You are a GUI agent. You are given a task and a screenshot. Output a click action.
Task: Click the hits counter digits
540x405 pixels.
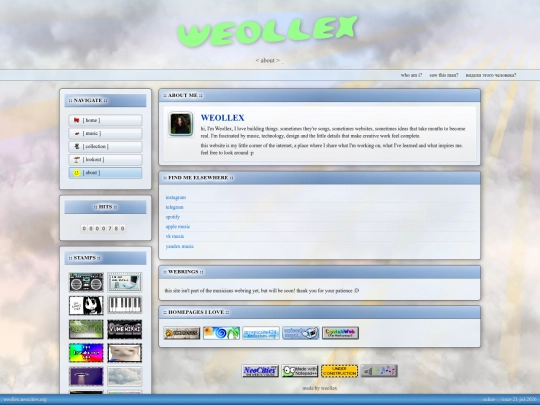pos(103,228)
